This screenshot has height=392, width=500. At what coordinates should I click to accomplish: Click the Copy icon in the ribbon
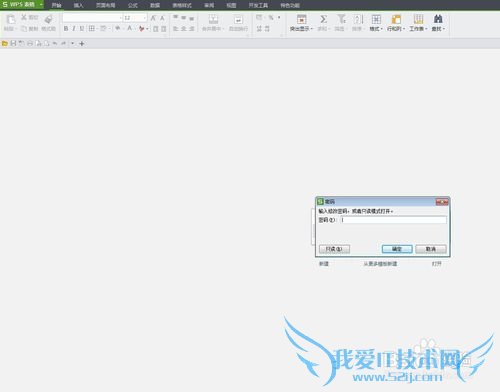[x=24, y=29]
